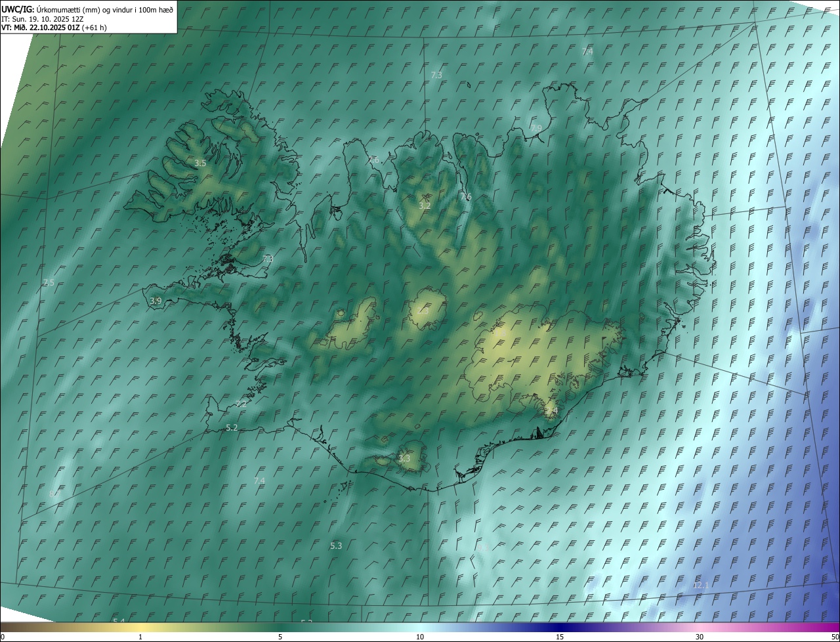The image size is (840, 642).
Task: Click the '(+61 h)' forecast offset text
Action: point(94,28)
